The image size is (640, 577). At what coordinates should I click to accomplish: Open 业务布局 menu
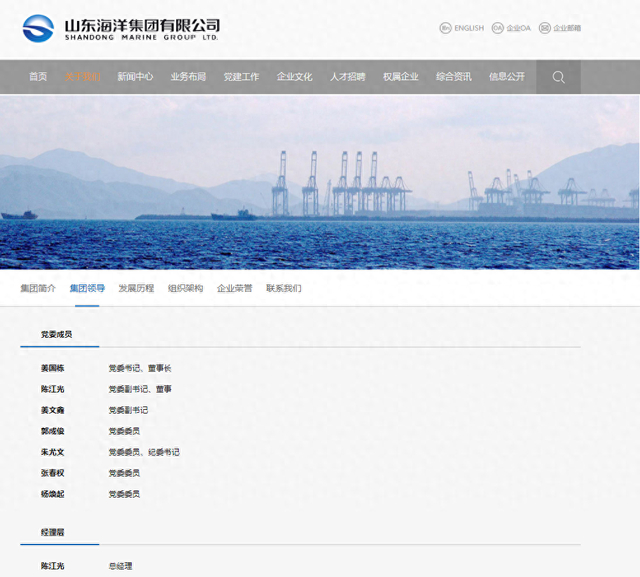pos(188,77)
